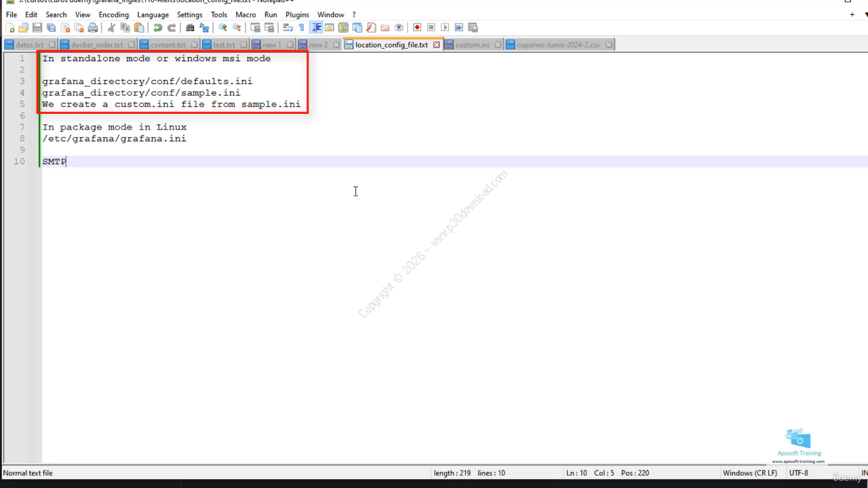
Task: Click the Undo arrow icon
Action: point(157,28)
